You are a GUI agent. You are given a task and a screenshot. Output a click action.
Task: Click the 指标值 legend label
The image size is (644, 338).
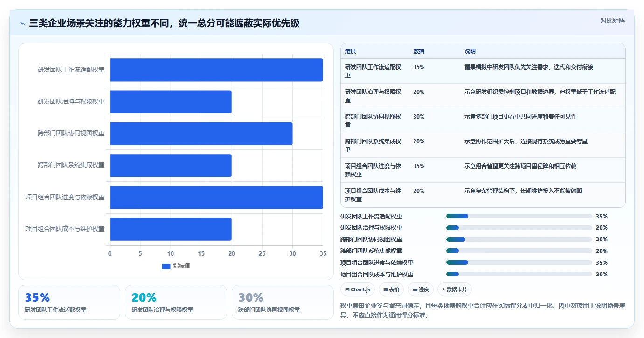181,266
